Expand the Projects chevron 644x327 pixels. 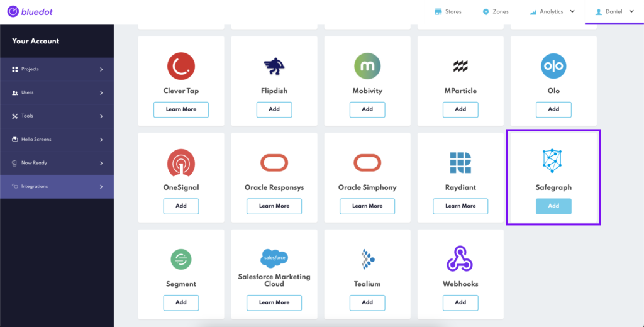pos(101,69)
